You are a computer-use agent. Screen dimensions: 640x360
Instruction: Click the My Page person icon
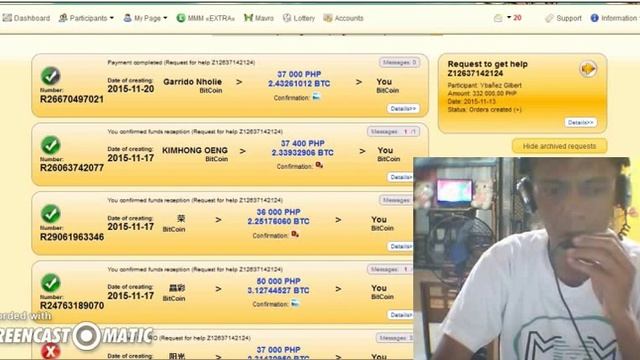[127, 18]
